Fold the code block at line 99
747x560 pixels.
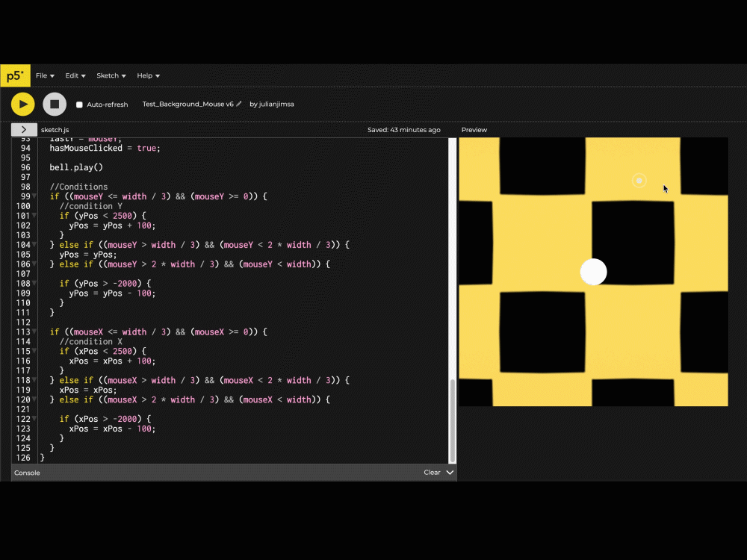pos(34,196)
